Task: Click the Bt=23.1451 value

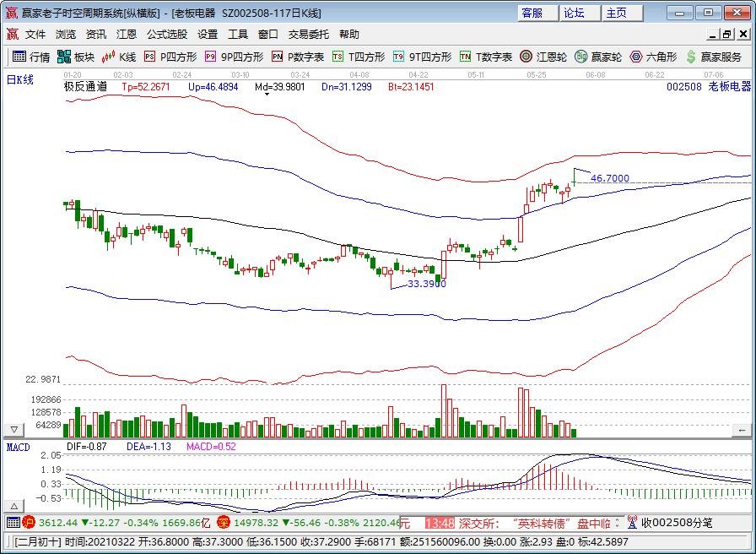Action: tap(411, 87)
